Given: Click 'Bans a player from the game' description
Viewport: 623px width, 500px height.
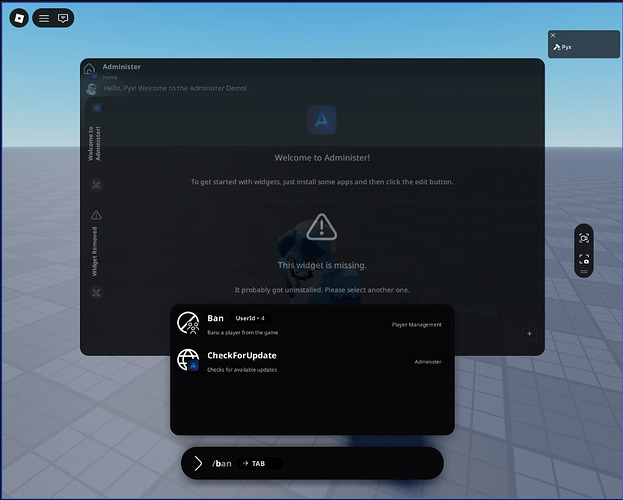Looking at the screenshot, I should pos(243,333).
